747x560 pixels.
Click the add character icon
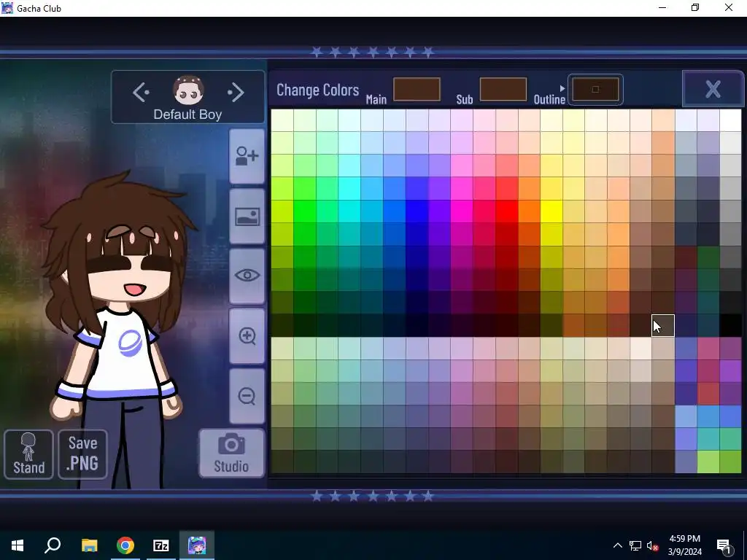coord(247,156)
